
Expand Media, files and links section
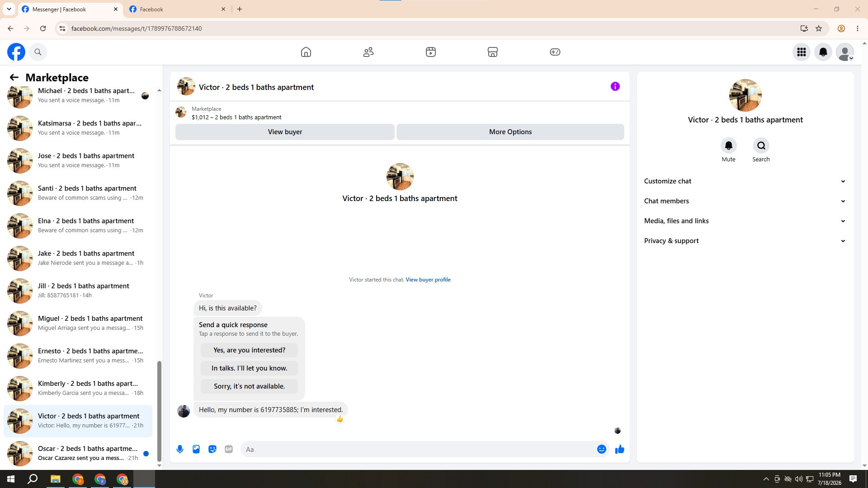click(x=745, y=221)
